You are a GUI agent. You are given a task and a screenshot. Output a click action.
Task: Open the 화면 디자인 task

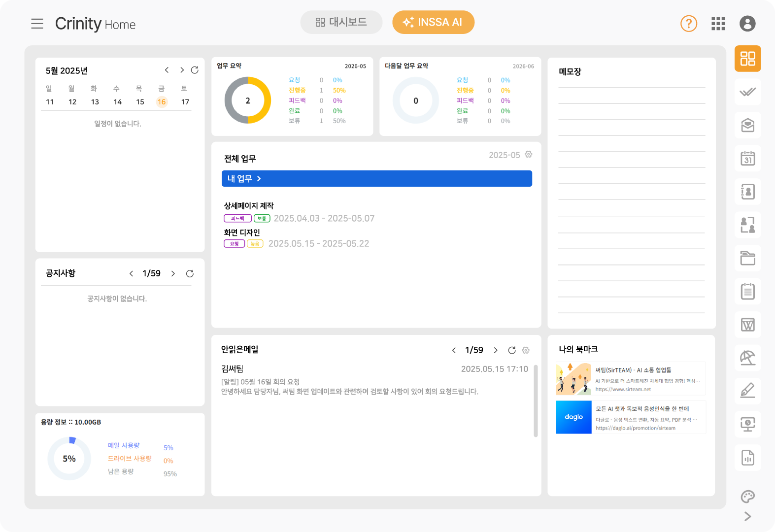tap(242, 232)
